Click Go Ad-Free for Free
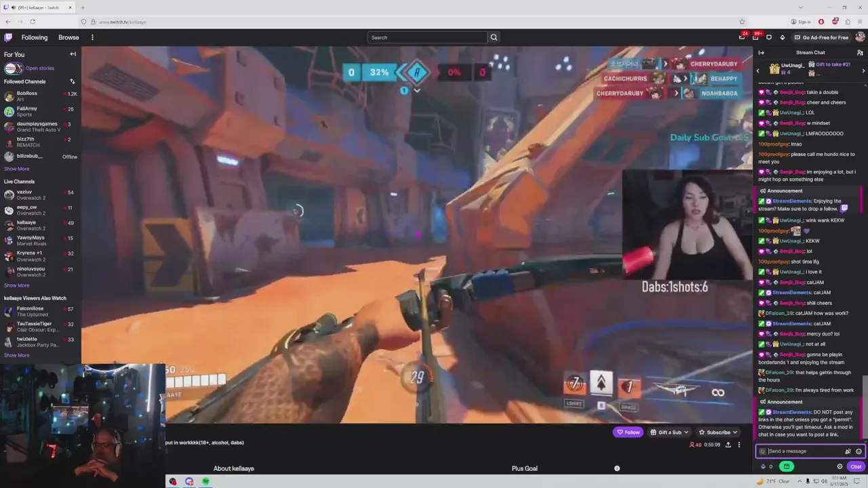 coord(821,37)
